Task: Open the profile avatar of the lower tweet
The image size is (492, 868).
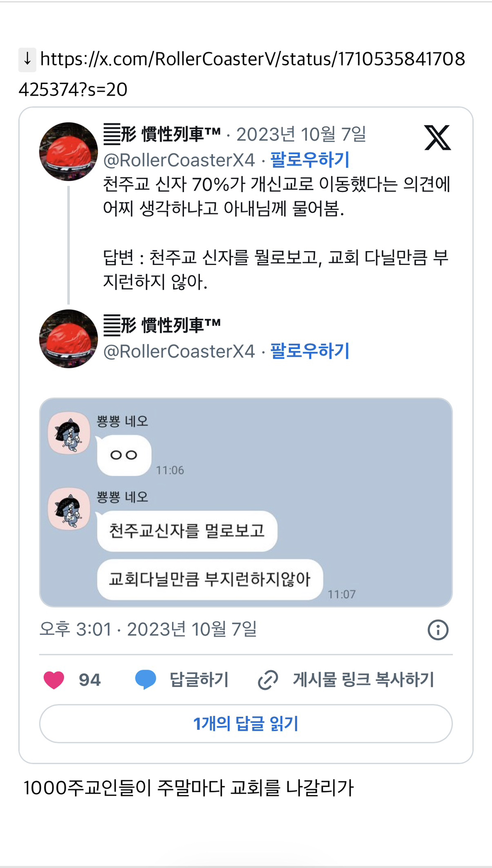Action: tap(68, 339)
